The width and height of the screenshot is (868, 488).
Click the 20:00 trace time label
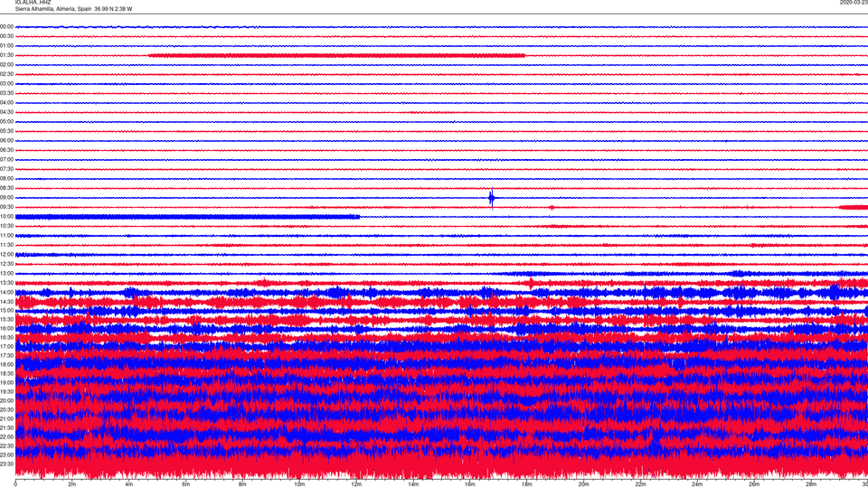tap(6, 400)
